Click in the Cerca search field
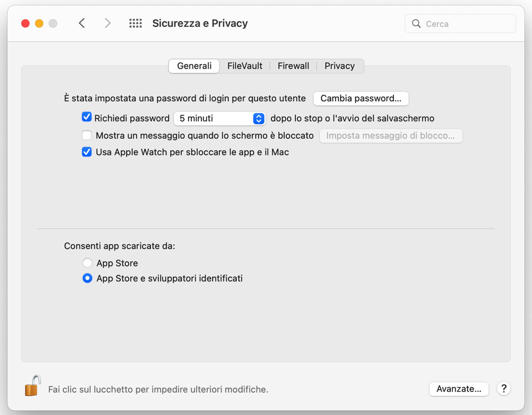The width and height of the screenshot is (532, 415). click(x=466, y=24)
